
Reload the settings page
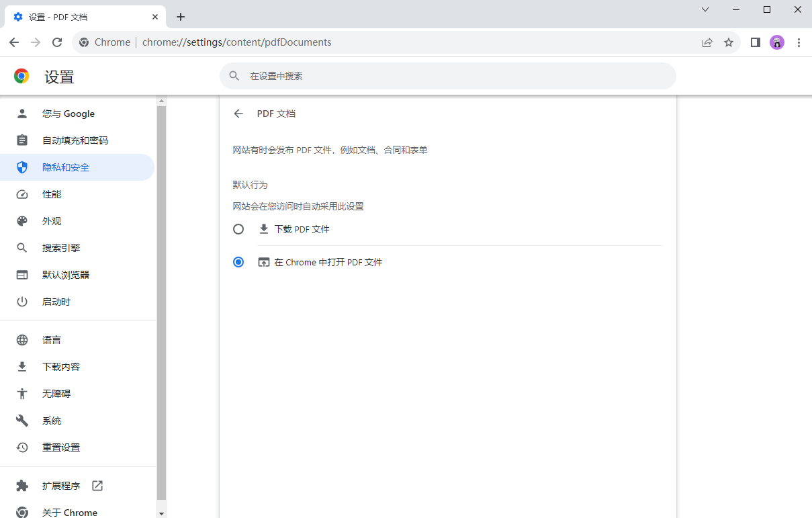(x=57, y=42)
